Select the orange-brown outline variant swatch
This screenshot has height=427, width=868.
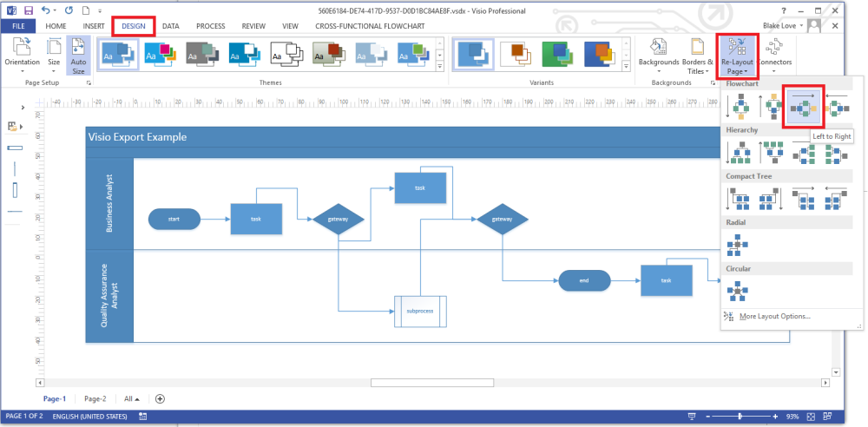click(x=516, y=54)
